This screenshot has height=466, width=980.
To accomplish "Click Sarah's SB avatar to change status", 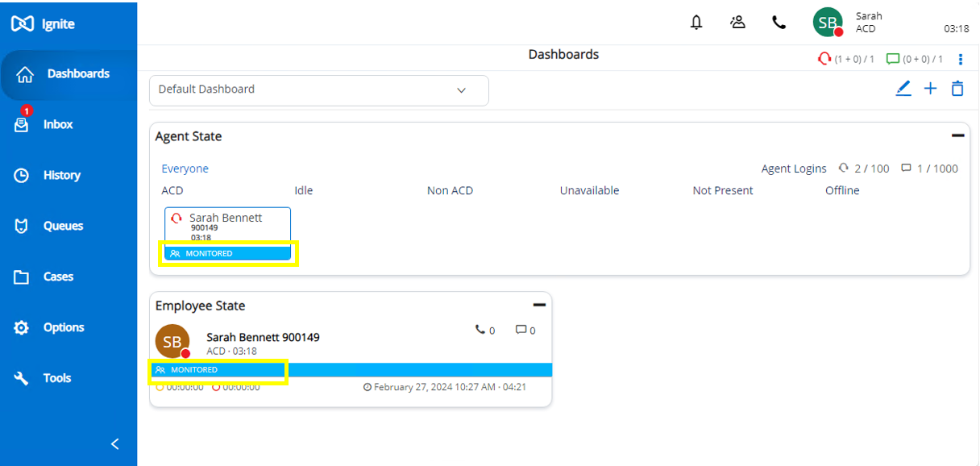I will pyautogui.click(x=828, y=22).
